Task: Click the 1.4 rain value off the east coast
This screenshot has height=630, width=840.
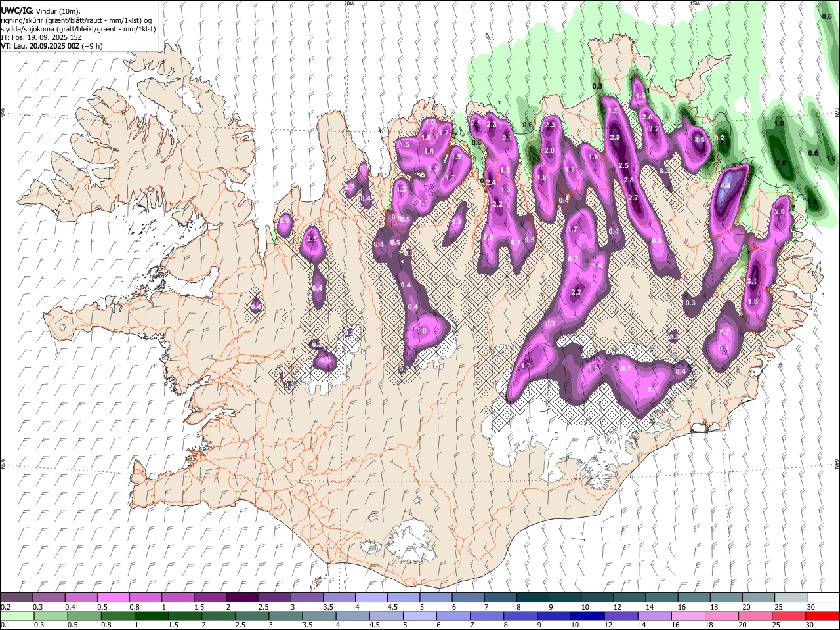Action: click(812, 202)
